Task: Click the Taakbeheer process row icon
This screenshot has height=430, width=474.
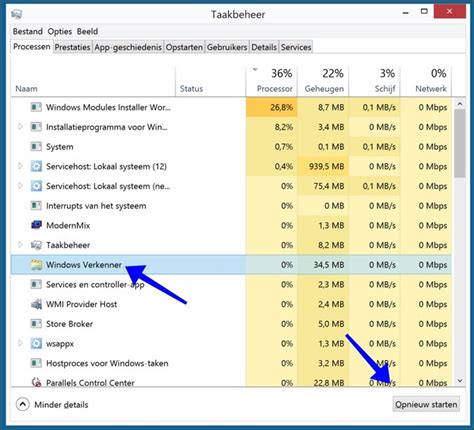Action: pyautogui.click(x=36, y=245)
